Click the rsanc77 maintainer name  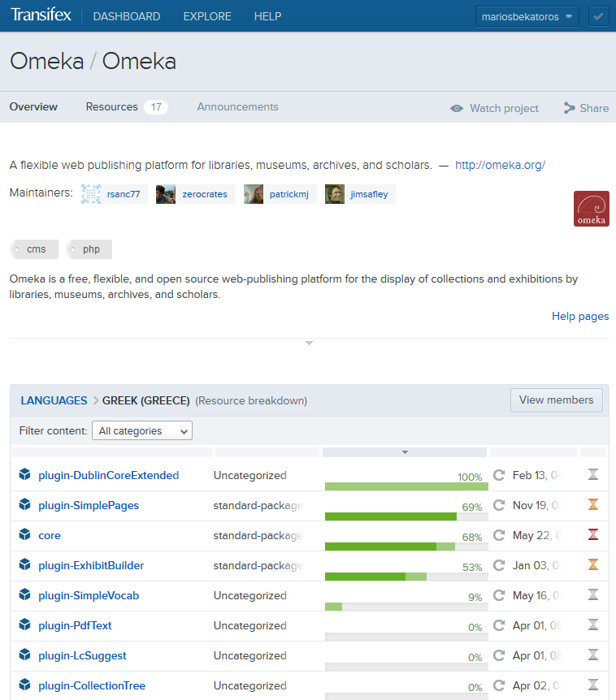click(x=124, y=194)
